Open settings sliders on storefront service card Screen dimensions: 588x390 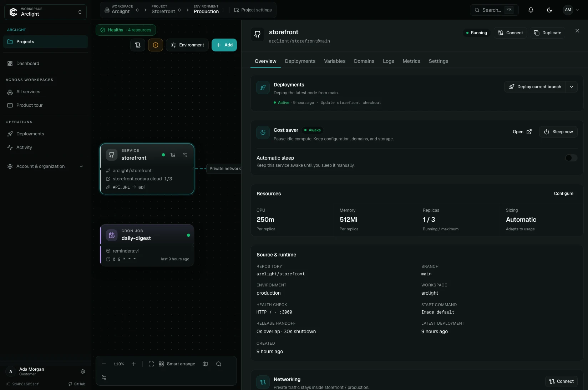pos(185,155)
